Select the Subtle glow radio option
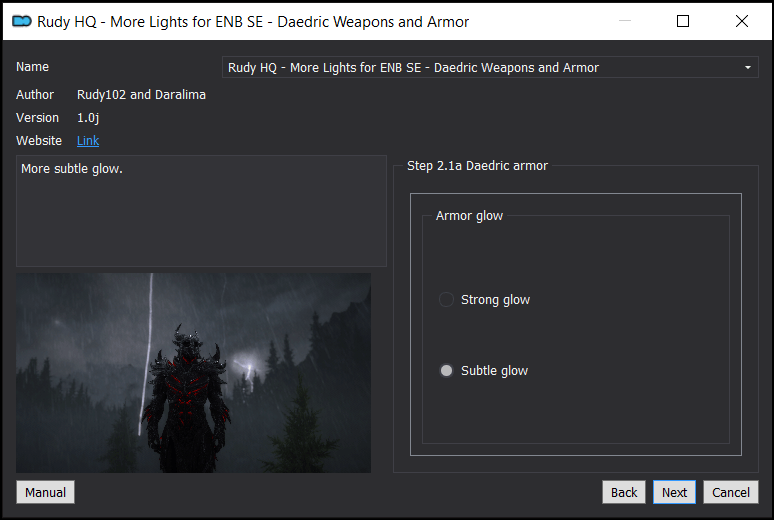This screenshot has width=774, height=520. (x=483, y=370)
